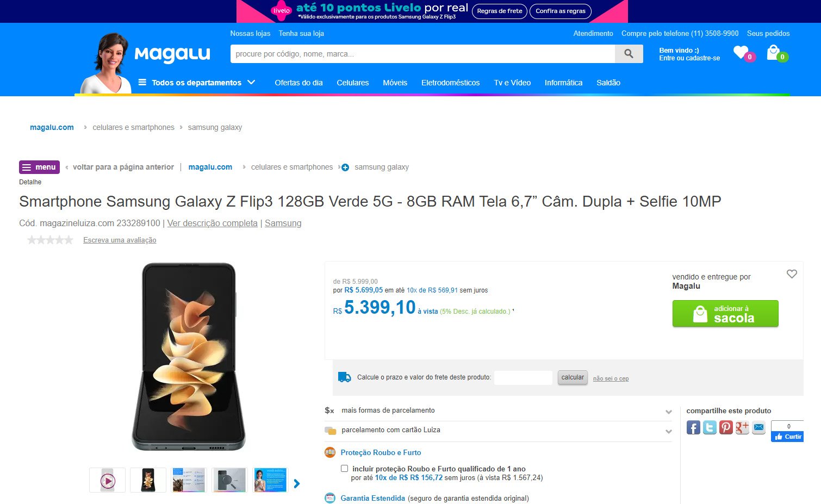This screenshot has height=504, width=821.
Task: Click adicionar à sacola button
Action: click(725, 314)
